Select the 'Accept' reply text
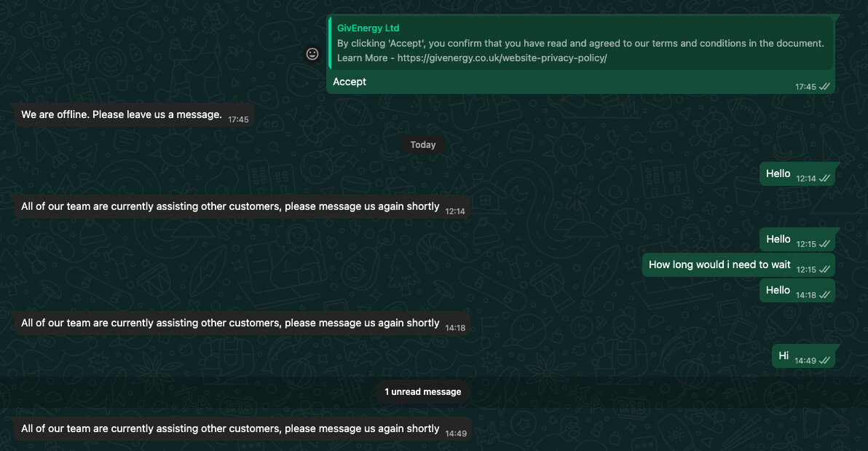The image size is (868, 451). click(x=350, y=82)
